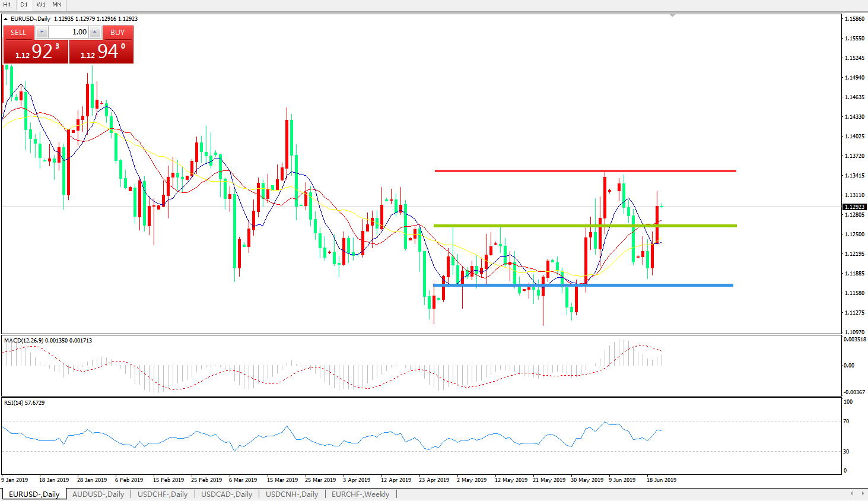Viewport: 868px width, 501px height.
Task: Open the USDCNH Daily chart tab
Action: 292,494
